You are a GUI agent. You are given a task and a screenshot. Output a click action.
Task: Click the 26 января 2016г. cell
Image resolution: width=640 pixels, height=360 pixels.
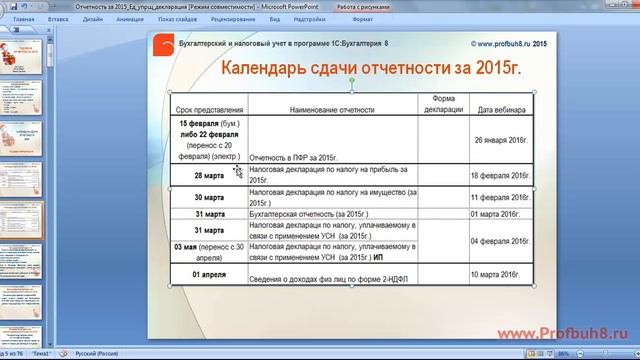[501, 140]
